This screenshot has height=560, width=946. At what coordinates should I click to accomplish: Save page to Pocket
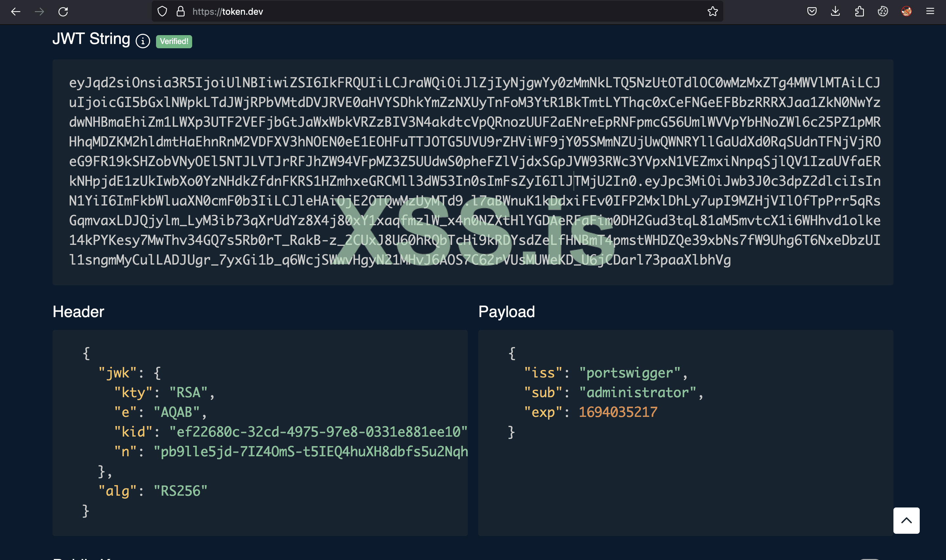812,12
